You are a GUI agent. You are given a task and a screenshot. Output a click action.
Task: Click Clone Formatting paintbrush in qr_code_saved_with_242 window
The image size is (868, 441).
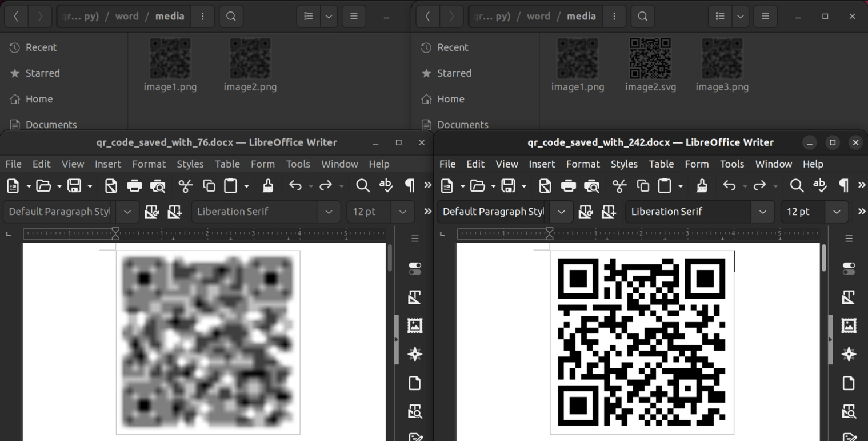[x=702, y=185]
